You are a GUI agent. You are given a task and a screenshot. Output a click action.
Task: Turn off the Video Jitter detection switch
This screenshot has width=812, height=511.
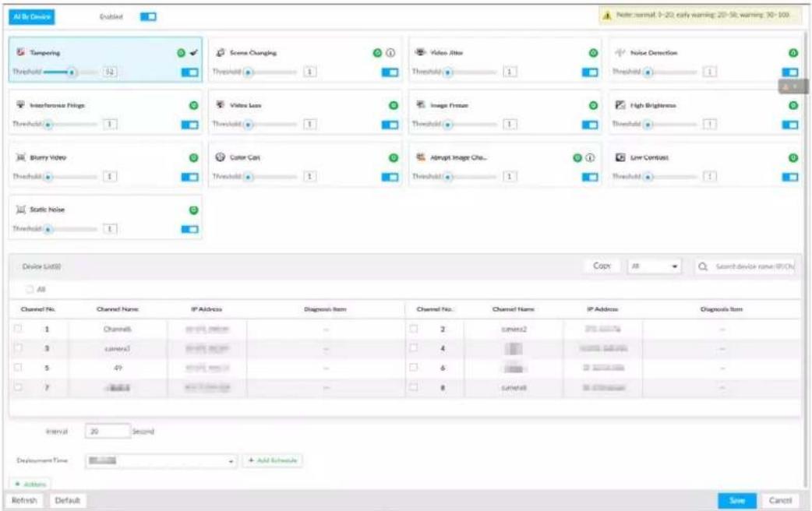590,72
